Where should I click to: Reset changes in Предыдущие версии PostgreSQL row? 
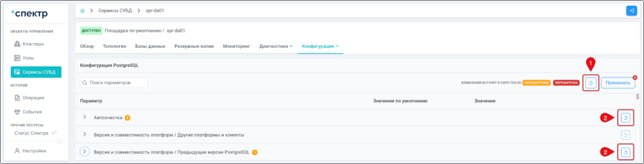pos(625,152)
